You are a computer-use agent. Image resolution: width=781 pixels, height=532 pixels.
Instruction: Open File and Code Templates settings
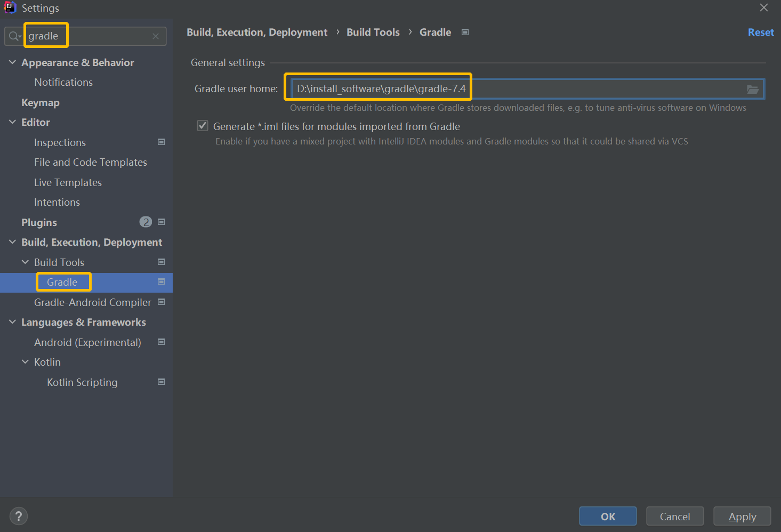tap(91, 162)
